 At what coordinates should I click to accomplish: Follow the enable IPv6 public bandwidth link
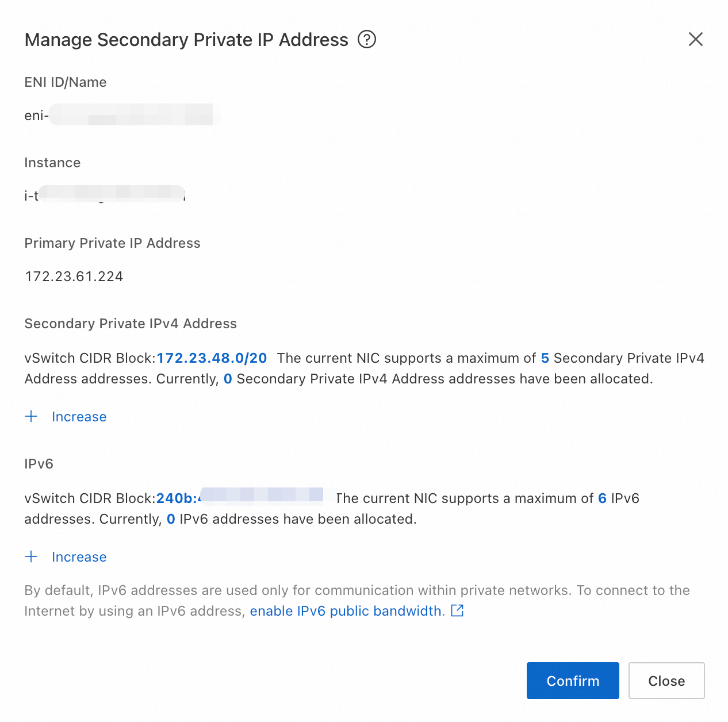click(347, 611)
